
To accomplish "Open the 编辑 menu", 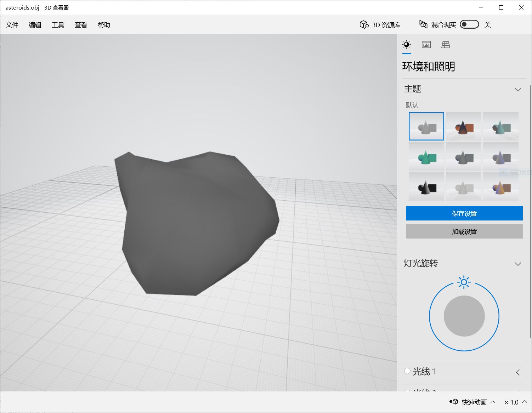I will click(35, 25).
